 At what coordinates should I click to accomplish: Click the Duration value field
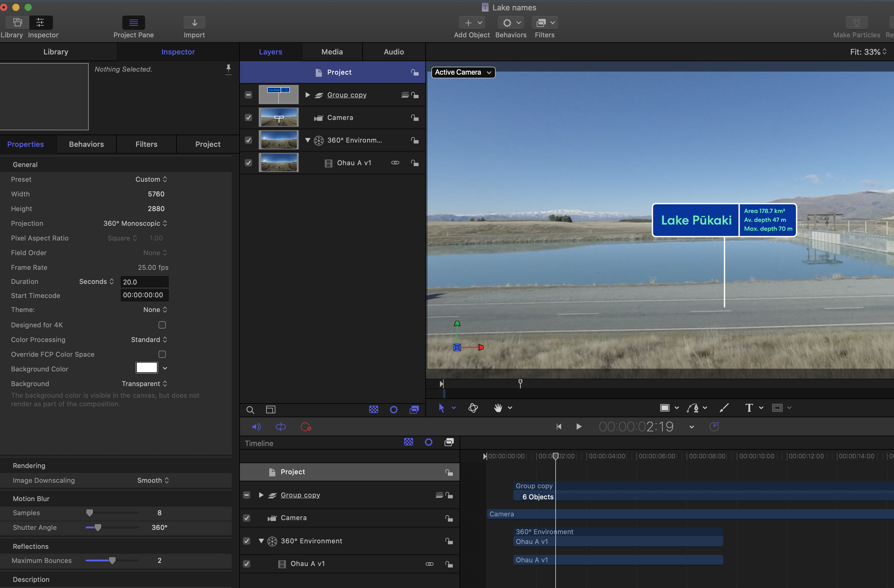point(144,282)
